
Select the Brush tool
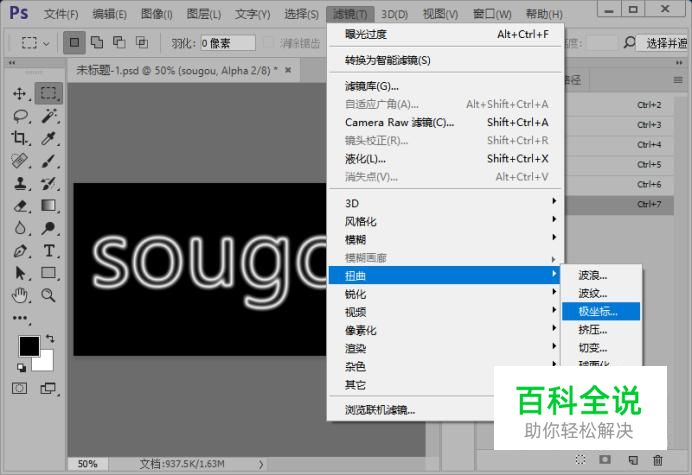(49, 161)
